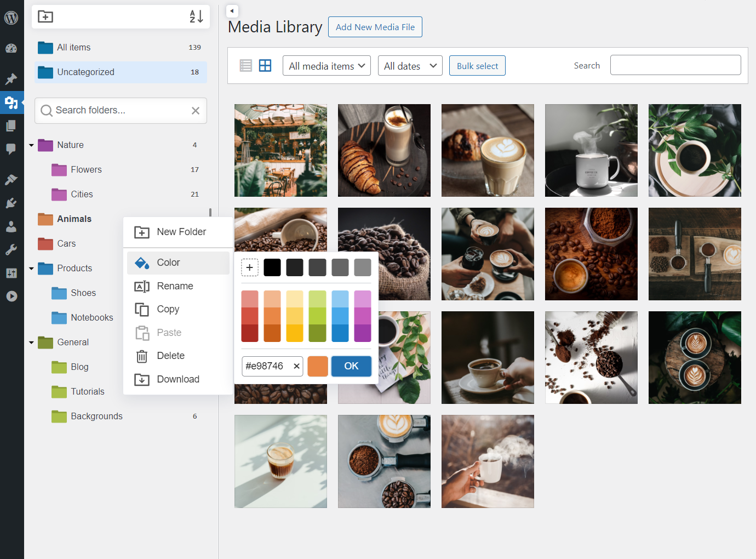Collapse the Nature folder tree

coord(32,145)
